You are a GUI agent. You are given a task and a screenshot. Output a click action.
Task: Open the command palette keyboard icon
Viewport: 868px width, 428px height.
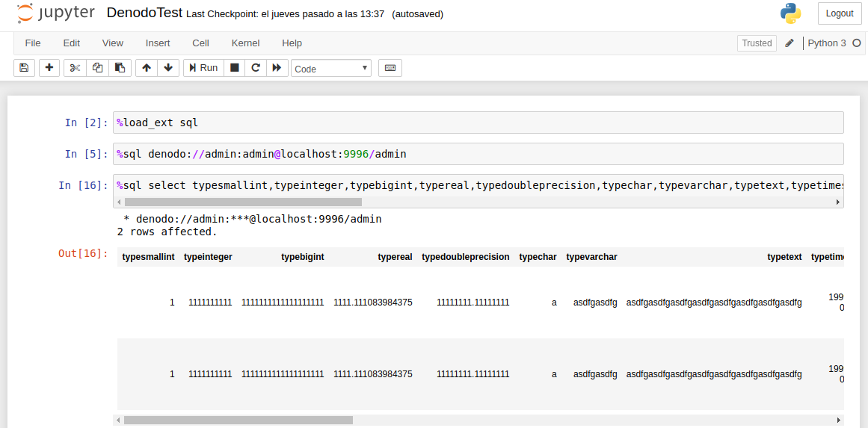pyautogui.click(x=390, y=68)
